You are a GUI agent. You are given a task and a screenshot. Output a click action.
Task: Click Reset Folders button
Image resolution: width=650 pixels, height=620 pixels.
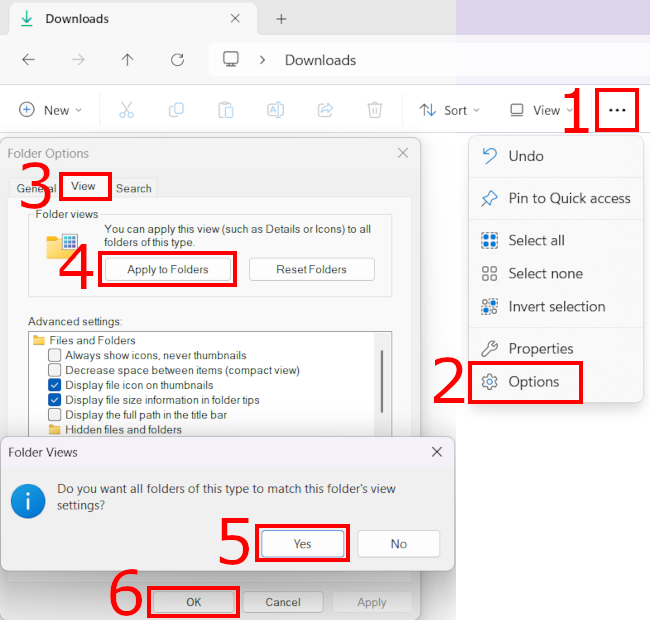[312, 269]
